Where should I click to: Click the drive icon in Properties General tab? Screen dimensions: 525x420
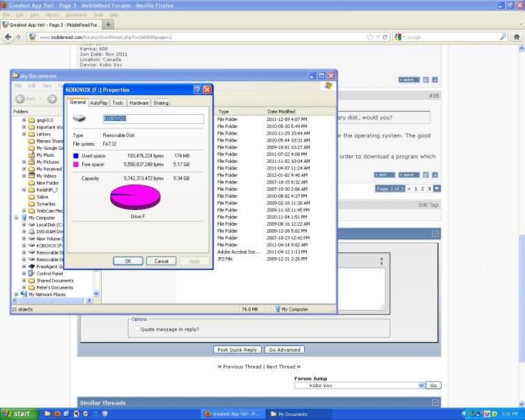[80, 118]
